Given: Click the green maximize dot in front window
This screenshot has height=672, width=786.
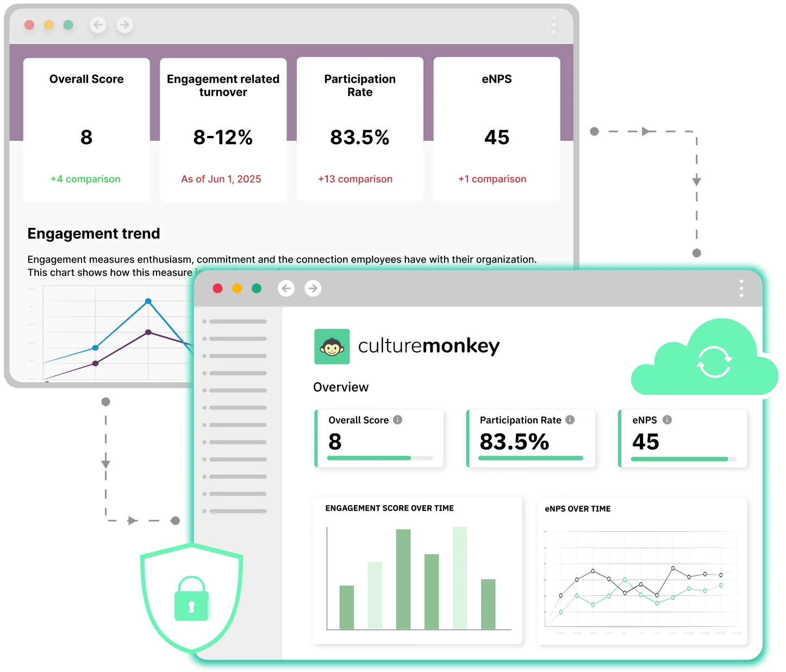Looking at the screenshot, I should [257, 288].
